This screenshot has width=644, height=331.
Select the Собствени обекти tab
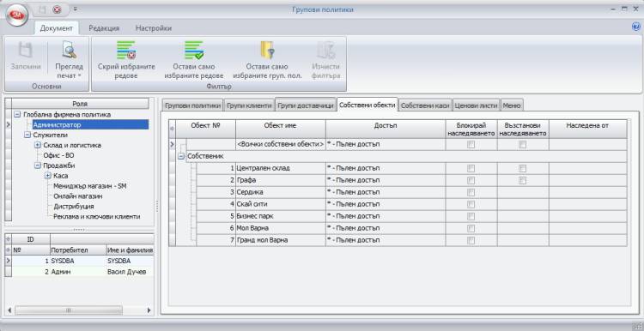pos(368,105)
